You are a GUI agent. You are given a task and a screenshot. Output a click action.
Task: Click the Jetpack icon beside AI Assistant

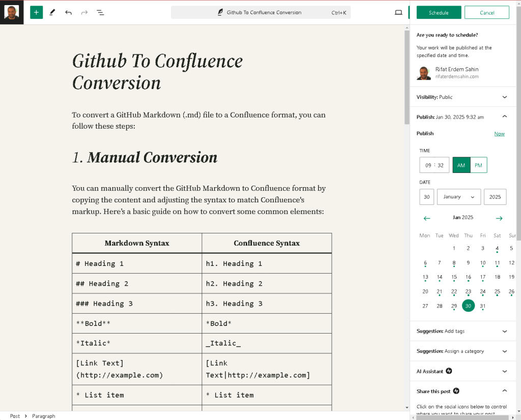(x=449, y=371)
